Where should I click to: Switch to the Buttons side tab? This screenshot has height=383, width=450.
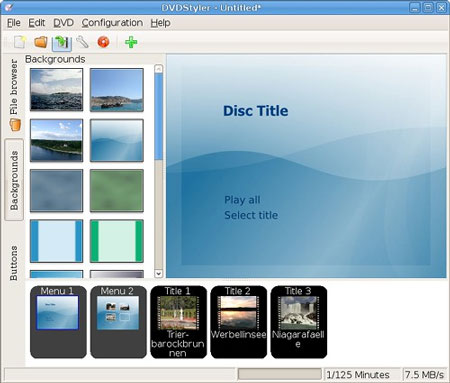pyautogui.click(x=14, y=263)
